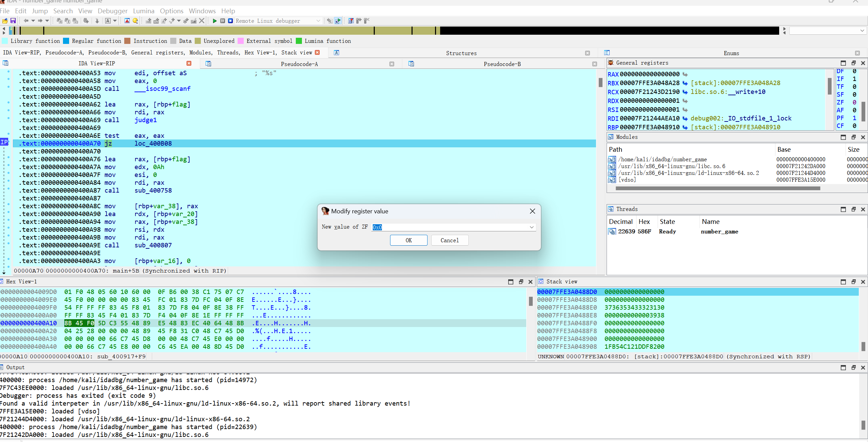This screenshot has width=868, height=442.
Task: Click the PF flag value
Action: [x=854, y=118]
